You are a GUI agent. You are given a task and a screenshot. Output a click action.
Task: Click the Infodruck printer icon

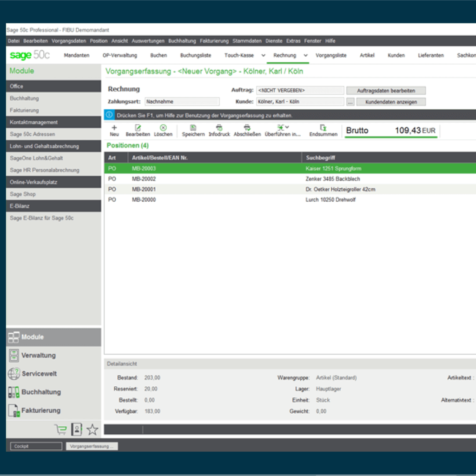pyautogui.click(x=219, y=127)
